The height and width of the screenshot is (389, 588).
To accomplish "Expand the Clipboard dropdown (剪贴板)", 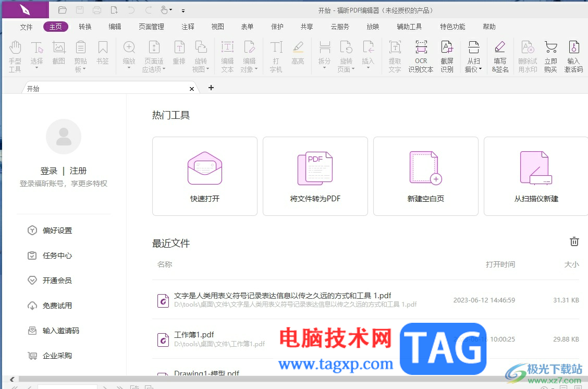I will click(x=84, y=69).
